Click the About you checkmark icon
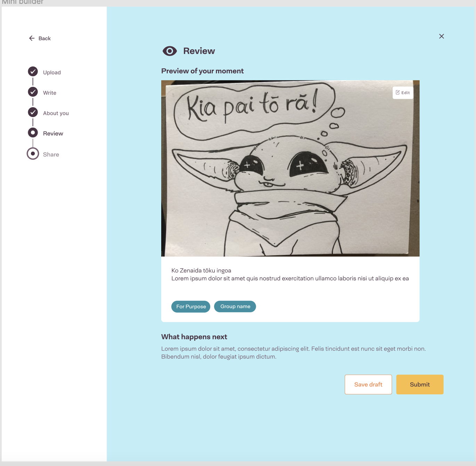 [33, 112]
